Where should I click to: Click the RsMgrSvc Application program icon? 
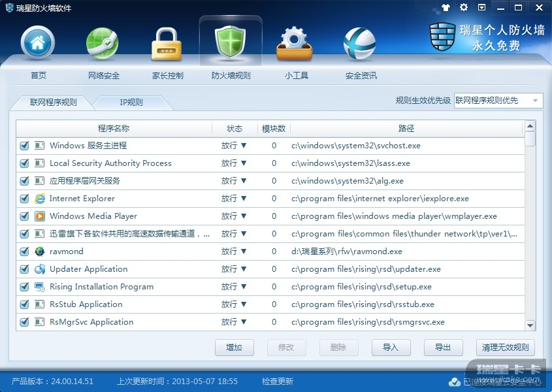point(39,321)
